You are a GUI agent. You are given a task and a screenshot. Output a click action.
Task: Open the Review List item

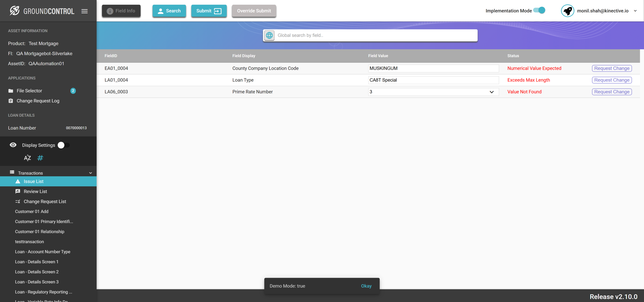click(x=35, y=191)
